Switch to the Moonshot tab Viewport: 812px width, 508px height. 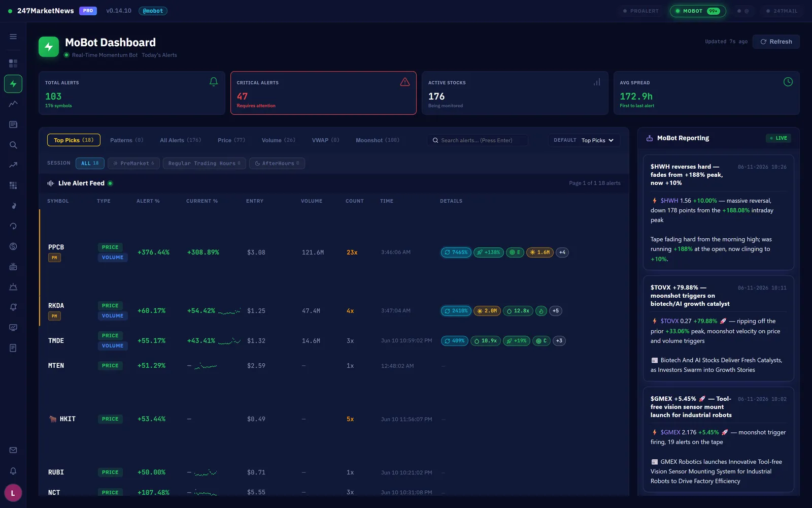pos(378,140)
